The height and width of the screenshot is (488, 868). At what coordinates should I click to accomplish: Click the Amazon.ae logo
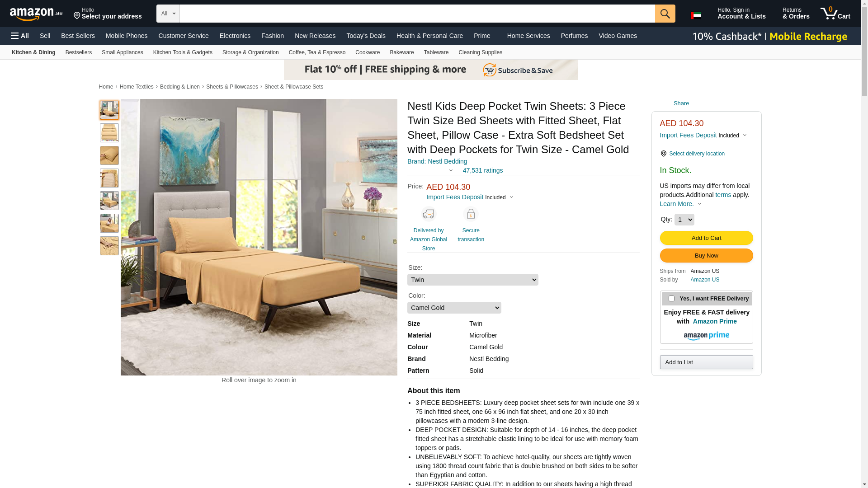click(x=36, y=14)
